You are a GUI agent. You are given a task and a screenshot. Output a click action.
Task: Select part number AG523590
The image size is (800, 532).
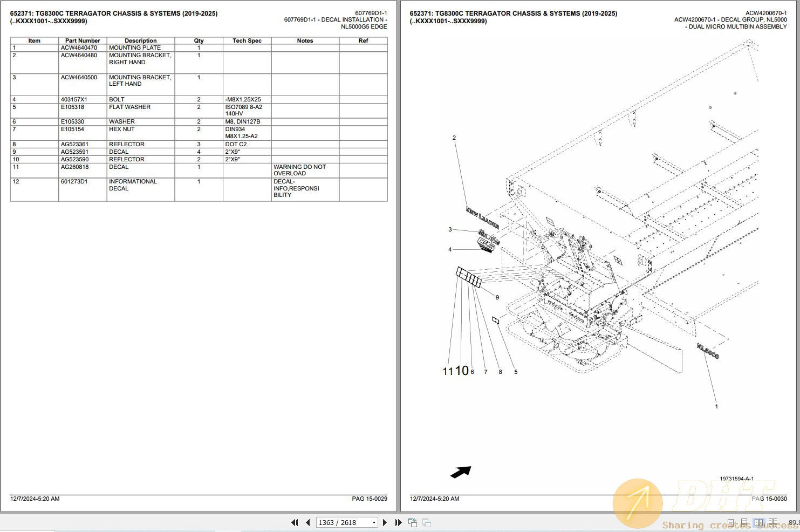(74, 159)
